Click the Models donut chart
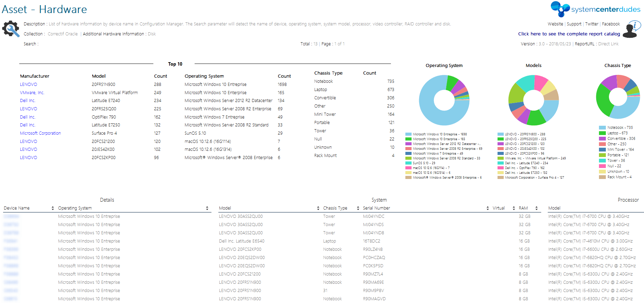644x303 pixels. pos(534,100)
